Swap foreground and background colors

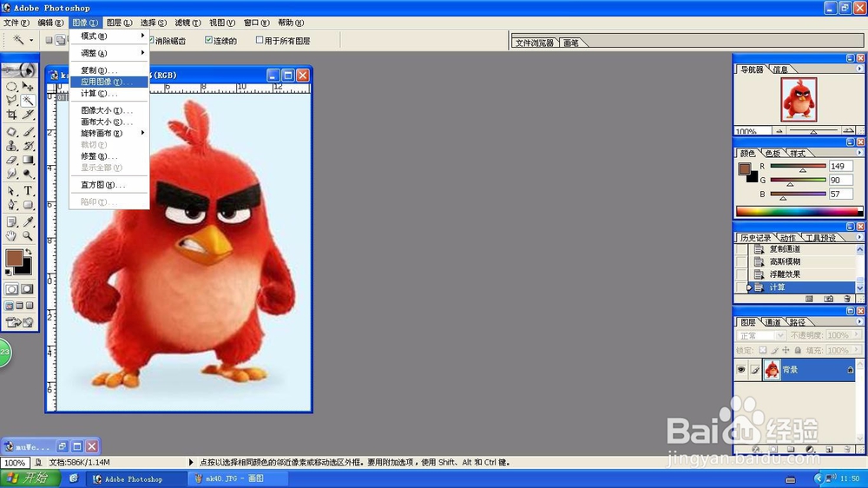click(x=29, y=252)
